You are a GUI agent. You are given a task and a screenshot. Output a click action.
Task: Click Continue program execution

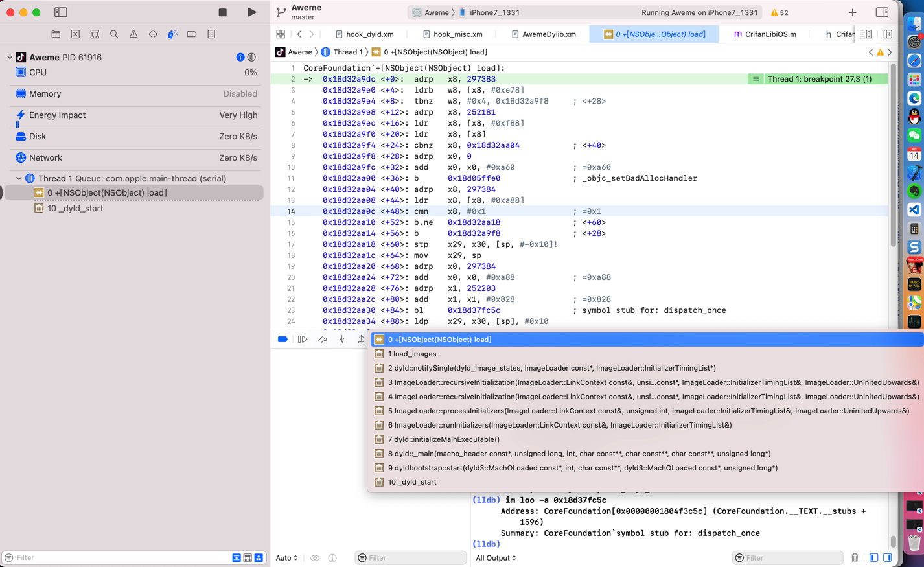[x=303, y=340]
